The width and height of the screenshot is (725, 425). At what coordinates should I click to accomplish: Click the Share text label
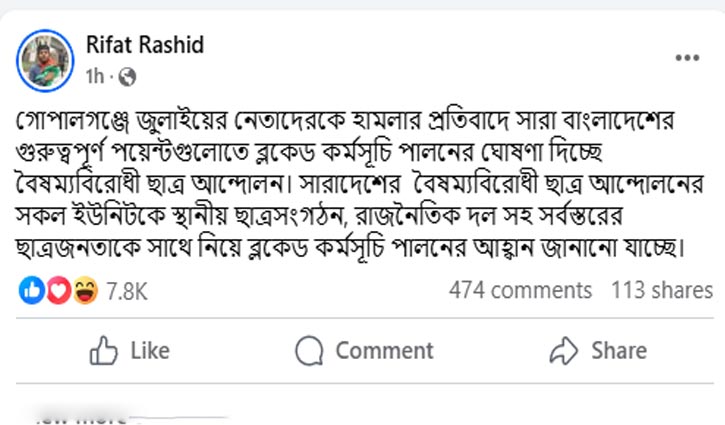click(618, 351)
